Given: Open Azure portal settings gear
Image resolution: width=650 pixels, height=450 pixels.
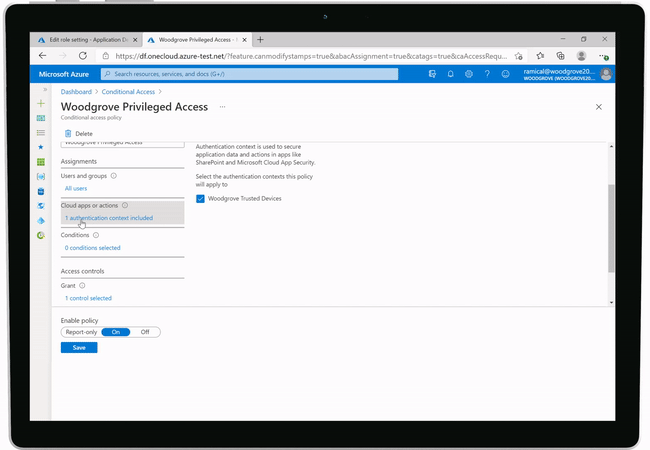Looking at the screenshot, I should (469, 74).
